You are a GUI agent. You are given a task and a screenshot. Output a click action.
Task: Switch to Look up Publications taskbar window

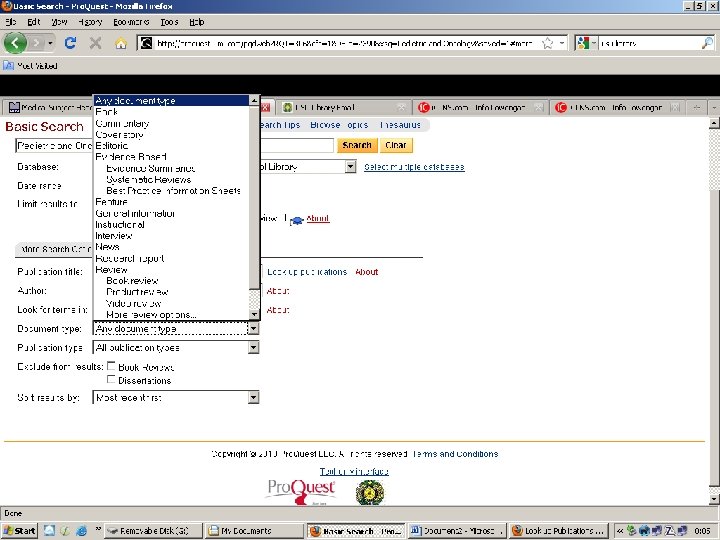[559, 531]
